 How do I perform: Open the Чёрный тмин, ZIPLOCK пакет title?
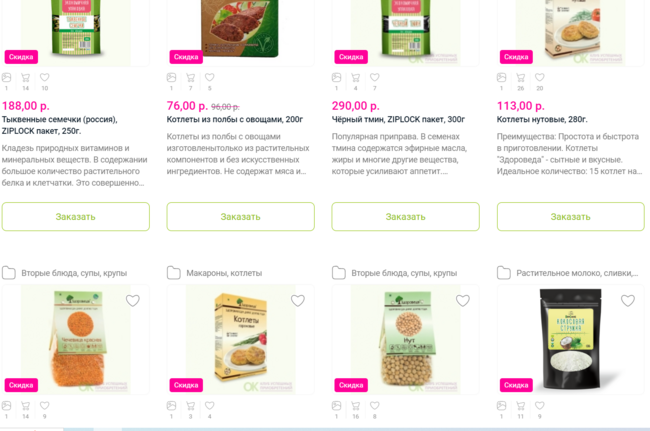point(398,119)
